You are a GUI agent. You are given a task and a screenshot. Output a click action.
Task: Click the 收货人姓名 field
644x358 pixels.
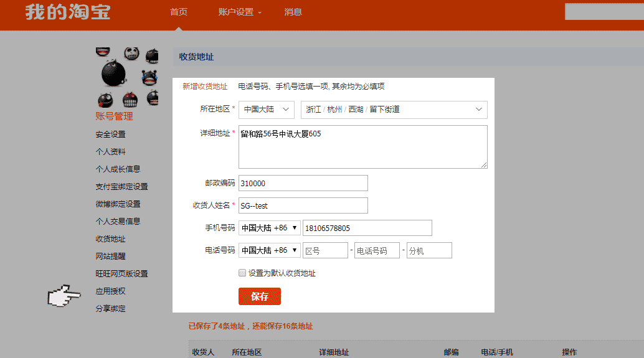coord(303,205)
